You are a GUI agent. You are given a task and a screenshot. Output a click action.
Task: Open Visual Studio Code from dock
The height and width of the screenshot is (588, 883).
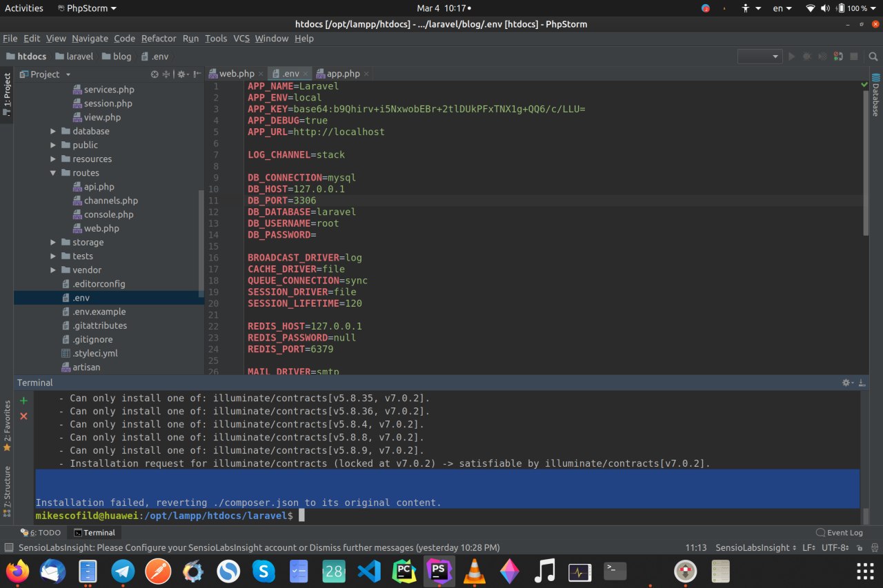[369, 571]
